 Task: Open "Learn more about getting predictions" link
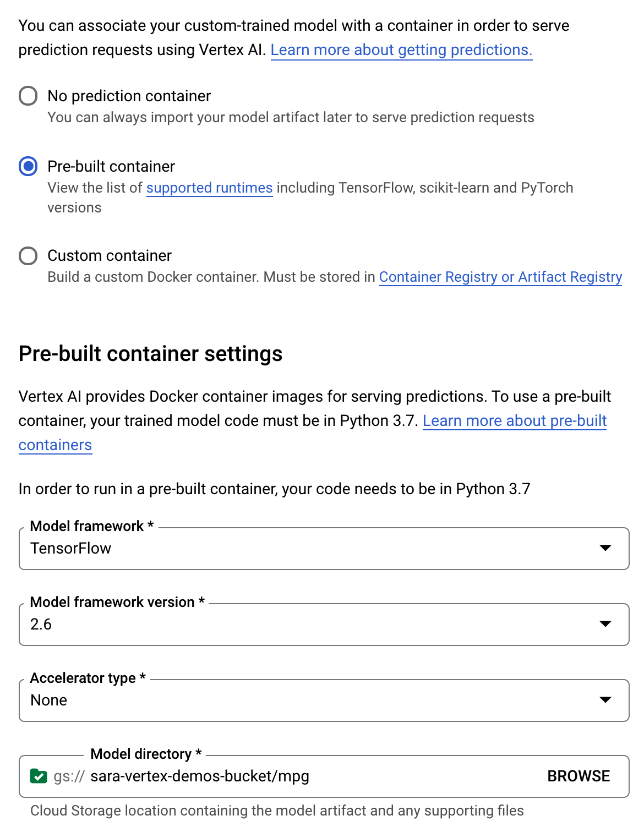(402, 50)
